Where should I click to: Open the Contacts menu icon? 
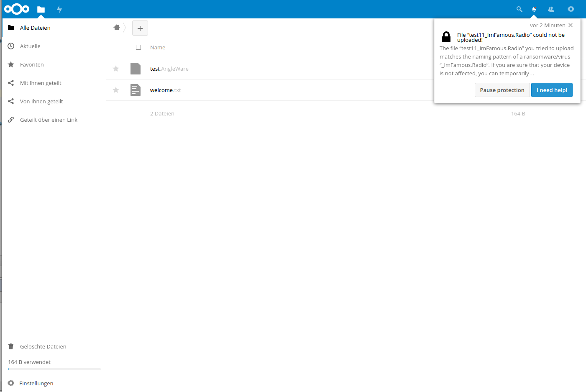point(551,9)
